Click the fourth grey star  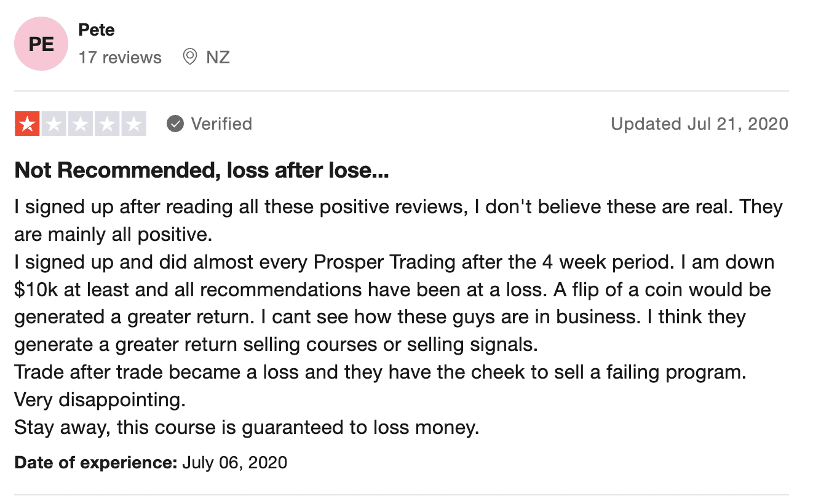106,124
